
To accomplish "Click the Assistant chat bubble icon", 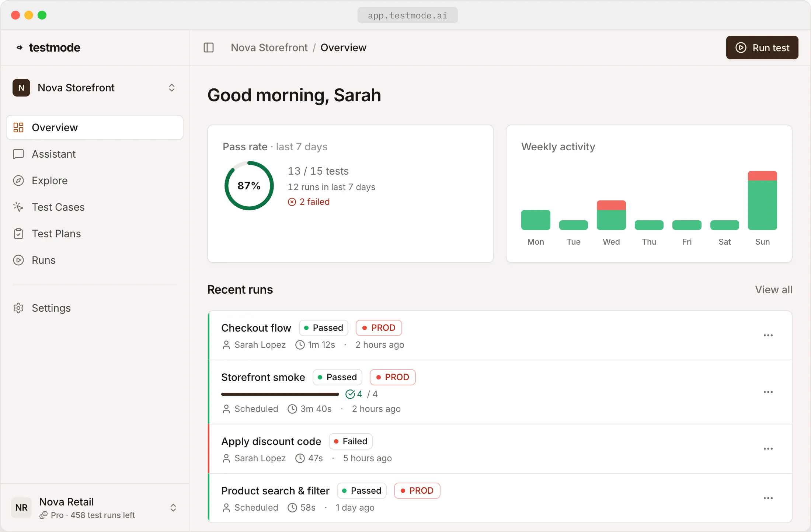I will point(18,154).
